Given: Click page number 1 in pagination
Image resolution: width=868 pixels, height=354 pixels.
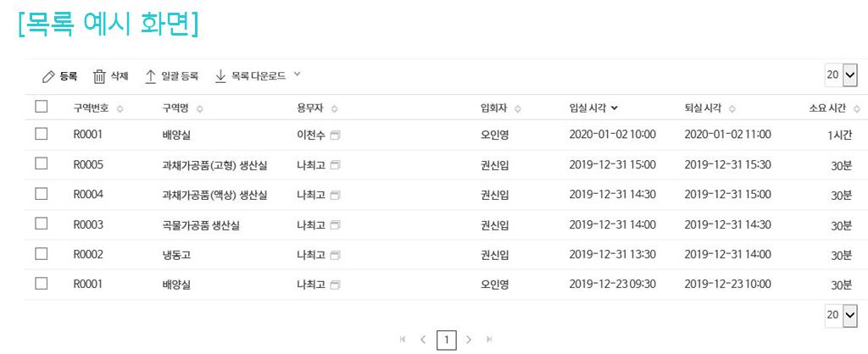Looking at the screenshot, I should click(x=447, y=340).
